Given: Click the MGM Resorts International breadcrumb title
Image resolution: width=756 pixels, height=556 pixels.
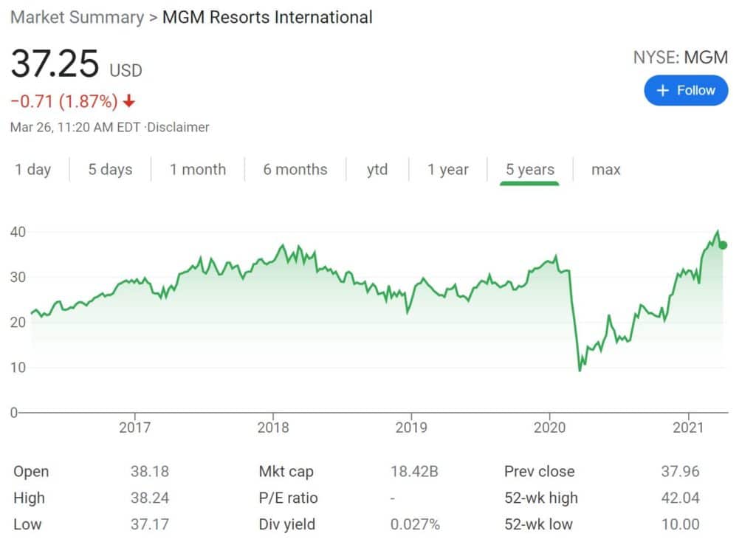Looking at the screenshot, I should tap(267, 17).
